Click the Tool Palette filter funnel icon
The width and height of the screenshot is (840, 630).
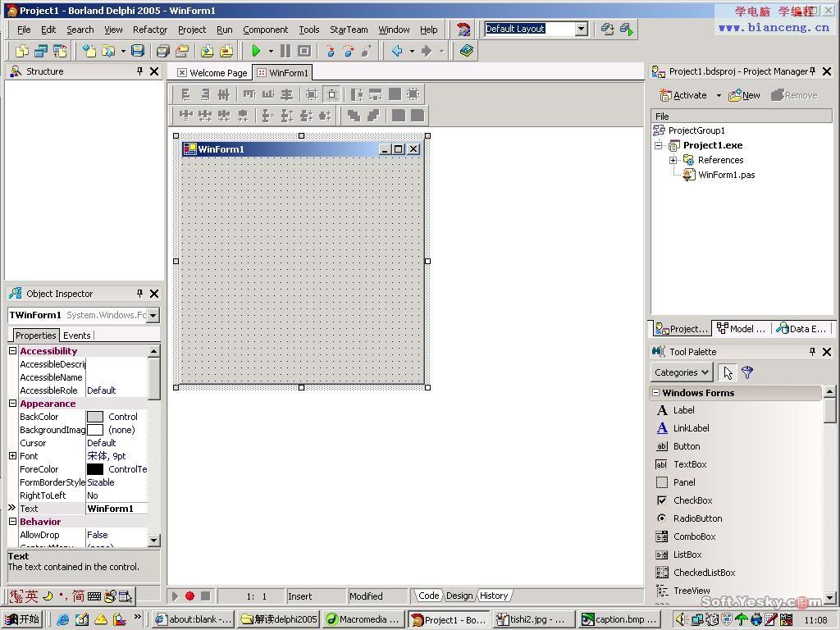point(747,372)
